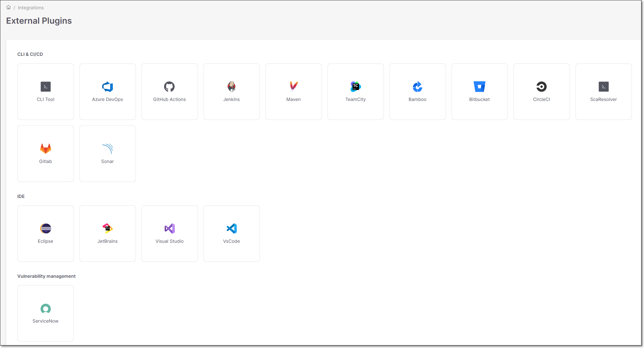Open the Jenkins butler icon
This screenshot has width=644, height=348.
point(232,87)
